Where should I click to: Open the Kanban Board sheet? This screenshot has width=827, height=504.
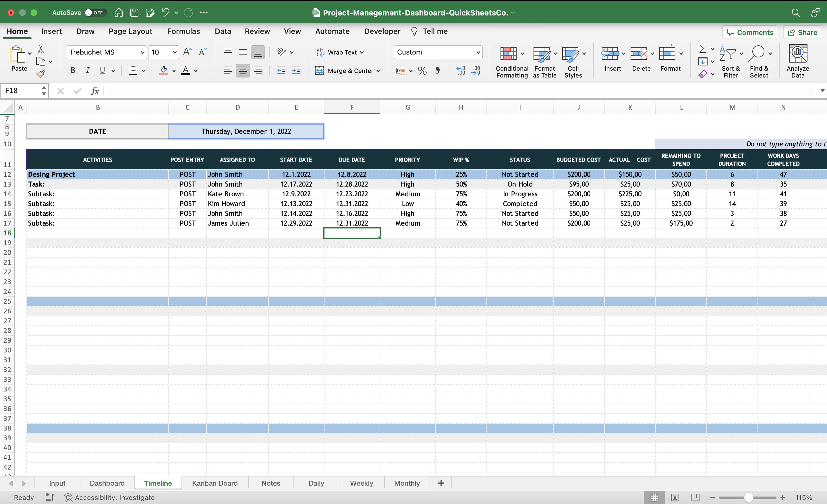coord(215,483)
